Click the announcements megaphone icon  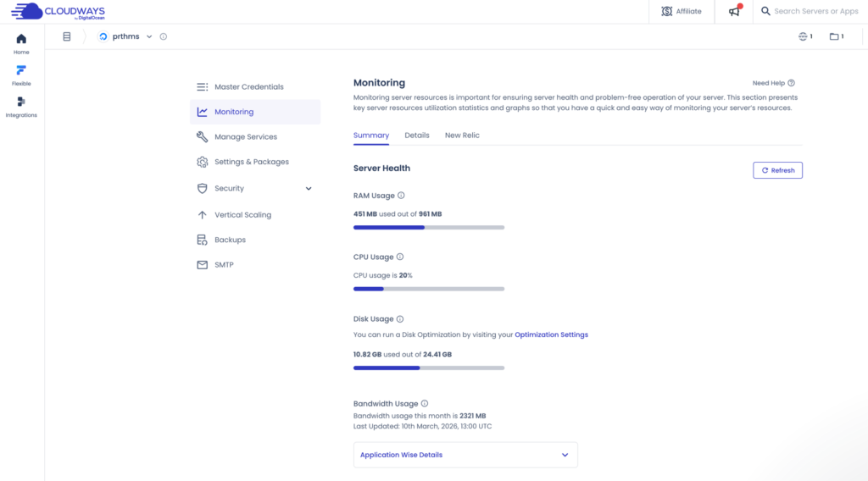click(734, 12)
